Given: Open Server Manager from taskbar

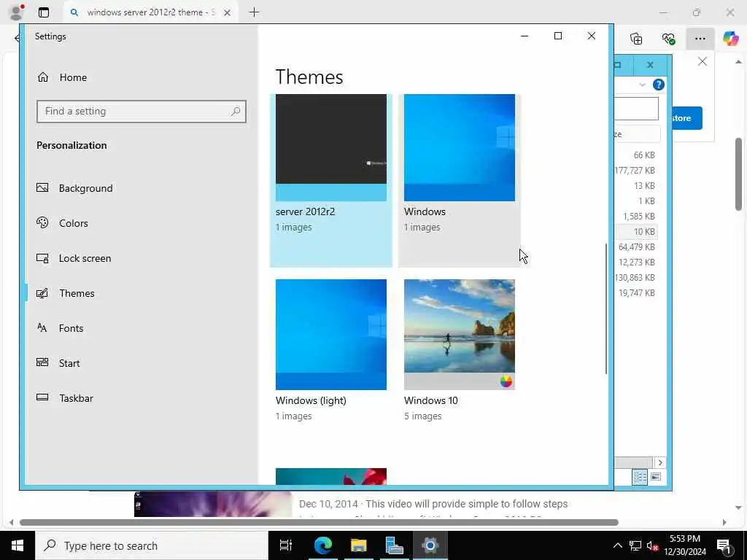Looking at the screenshot, I should tap(395, 545).
